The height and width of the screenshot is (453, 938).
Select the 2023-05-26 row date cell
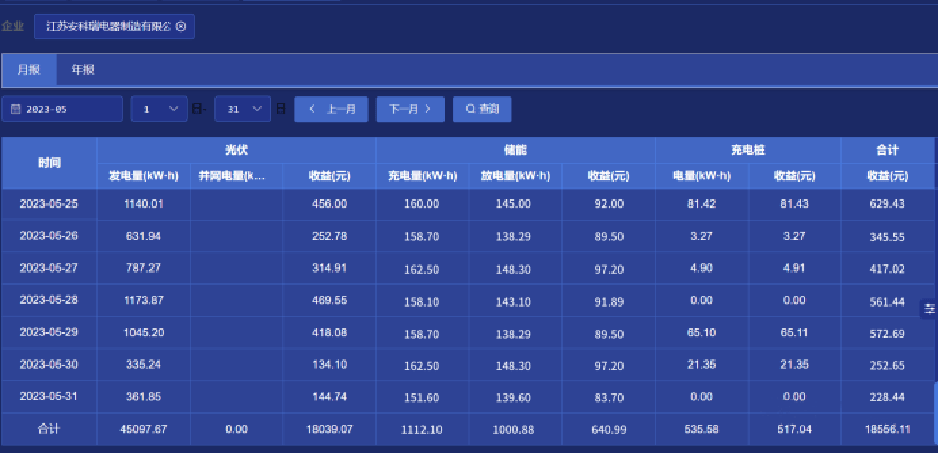[x=49, y=236]
